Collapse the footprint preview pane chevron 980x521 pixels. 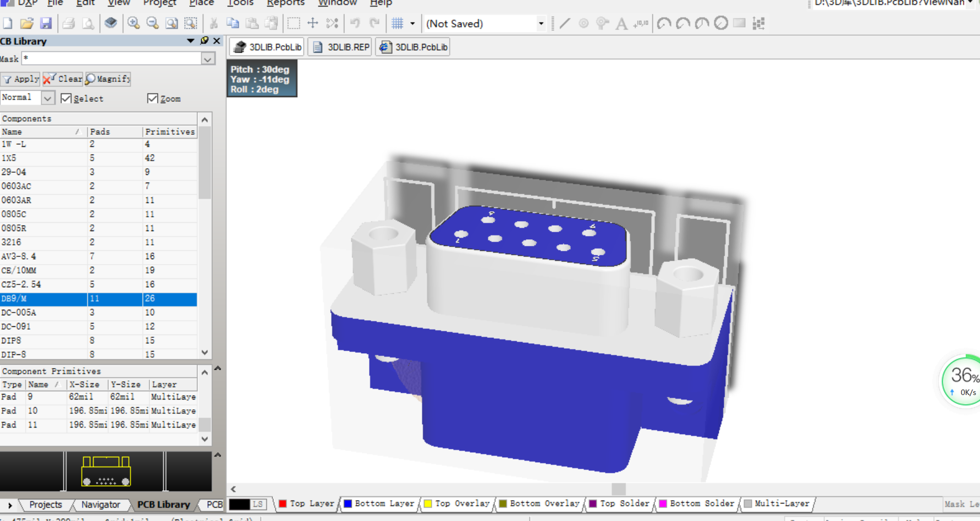(x=218, y=455)
